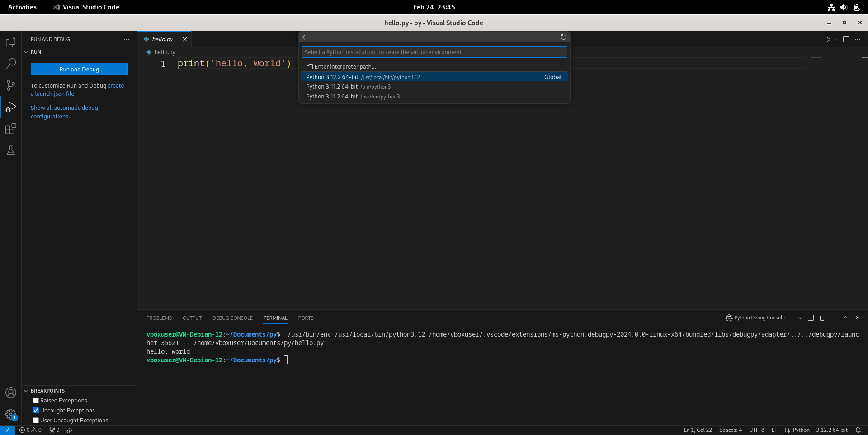
Task: Open the Manage gear icon
Action: (x=11, y=414)
